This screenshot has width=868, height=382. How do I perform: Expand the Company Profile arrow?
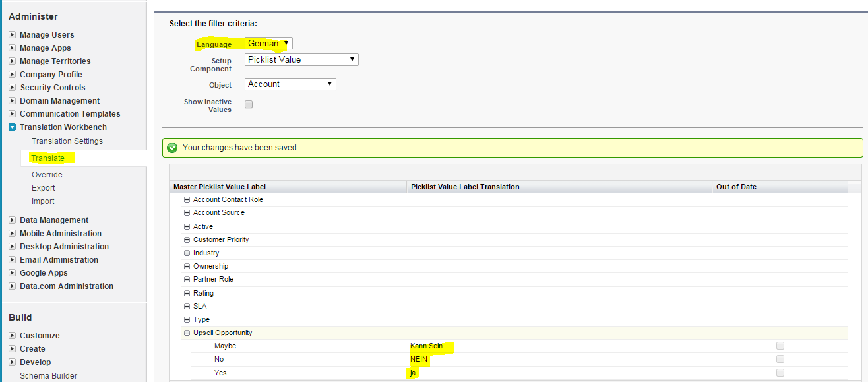pyautogui.click(x=13, y=75)
